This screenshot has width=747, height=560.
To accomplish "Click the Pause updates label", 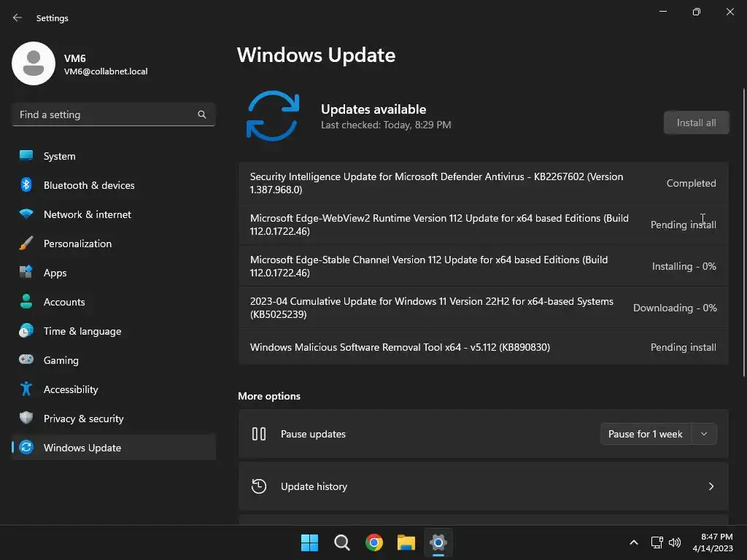I will (313, 434).
